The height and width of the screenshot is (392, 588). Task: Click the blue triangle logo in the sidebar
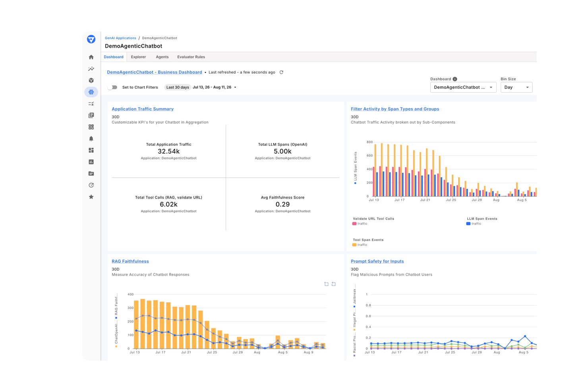91,39
